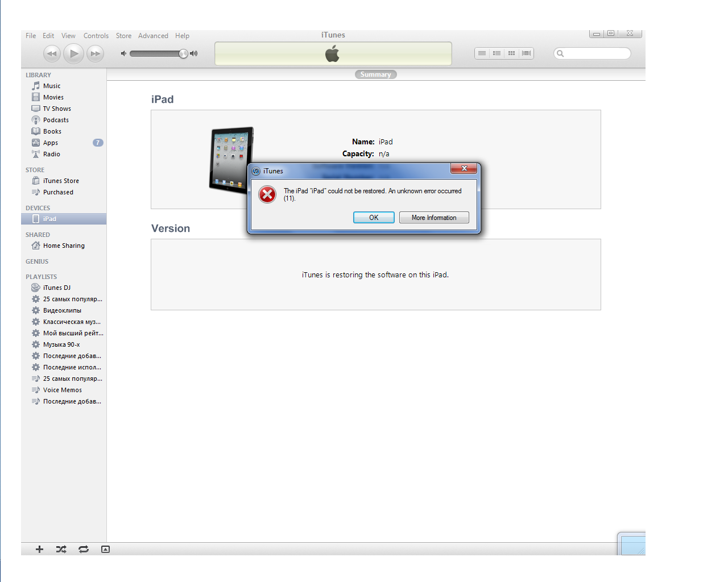Open the Edit menu

tap(48, 36)
